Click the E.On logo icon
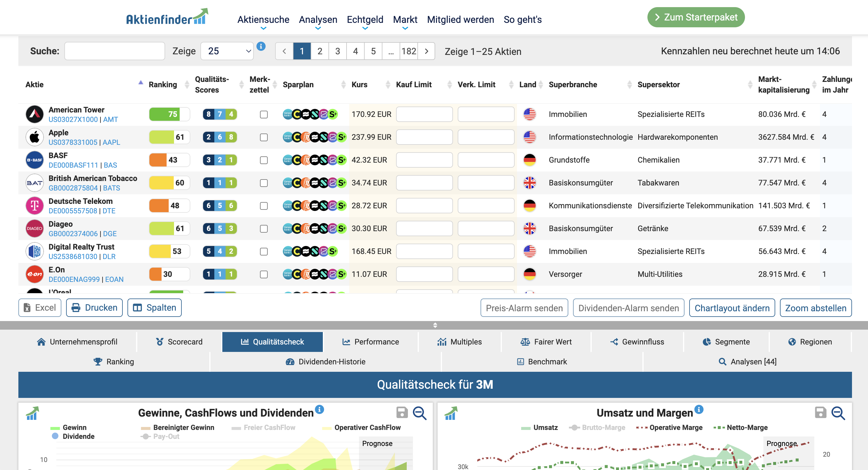Viewport: 868px width, 470px height. click(x=35, y=274)
